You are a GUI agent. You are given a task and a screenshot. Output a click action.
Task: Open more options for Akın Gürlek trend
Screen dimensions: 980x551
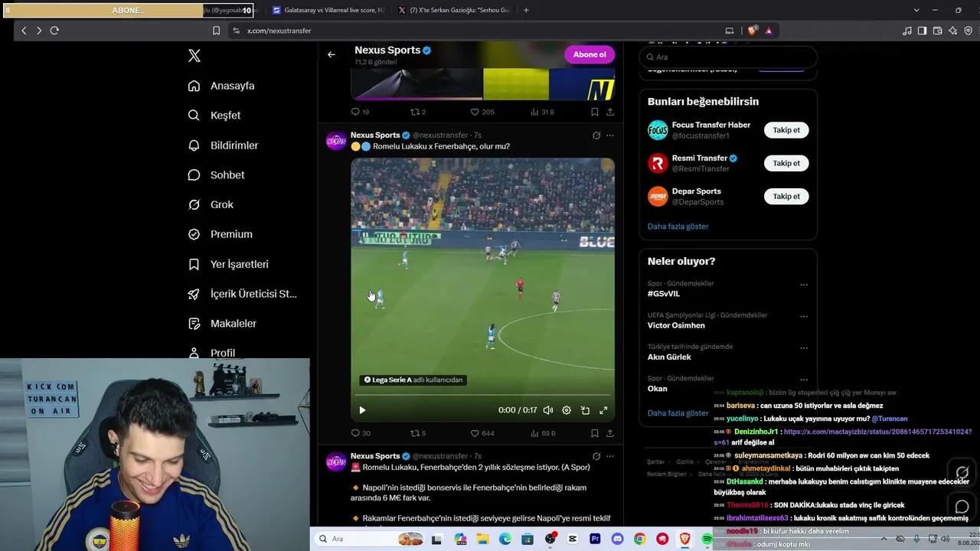[x=804, y=347]
